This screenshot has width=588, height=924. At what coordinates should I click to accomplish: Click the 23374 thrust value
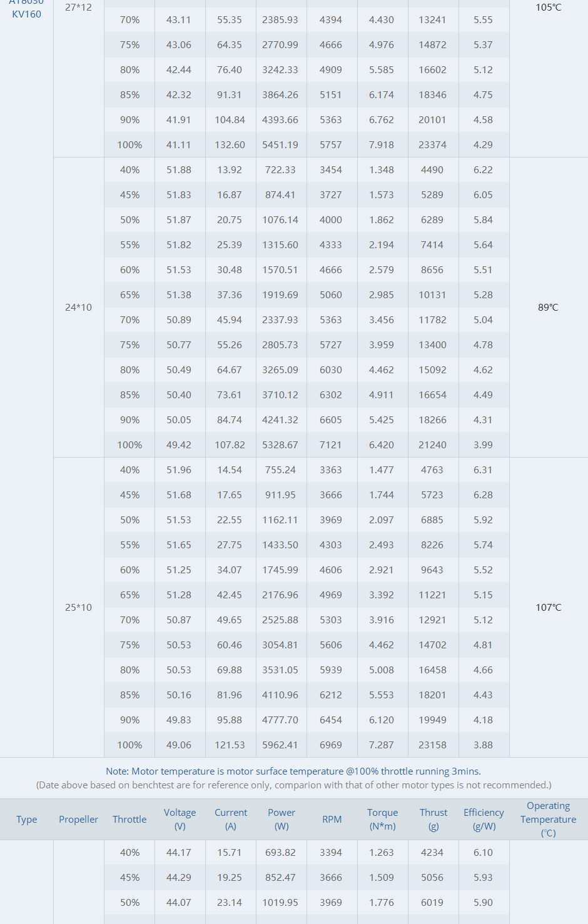click(432, 144)
